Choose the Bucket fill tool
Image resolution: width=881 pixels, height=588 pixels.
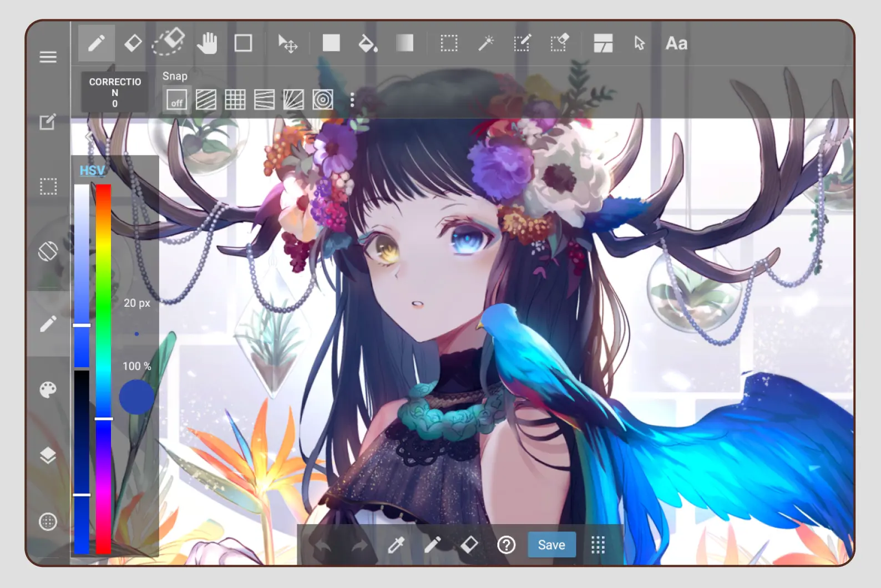(x=368, y=43)
